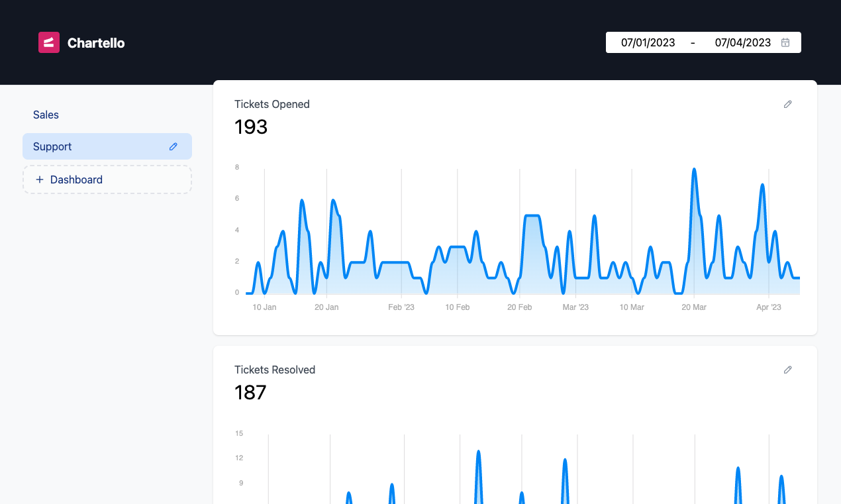Image resolution: width=841 pixels, height=504 pixels.
Task: Click the 20 Jan axis label
Action: click(x=326, y=307)
